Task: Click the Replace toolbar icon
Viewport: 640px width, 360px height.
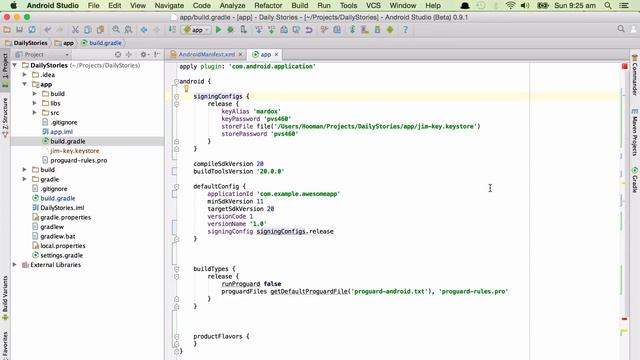Action: pyautogui.click(x=129, y=30)
